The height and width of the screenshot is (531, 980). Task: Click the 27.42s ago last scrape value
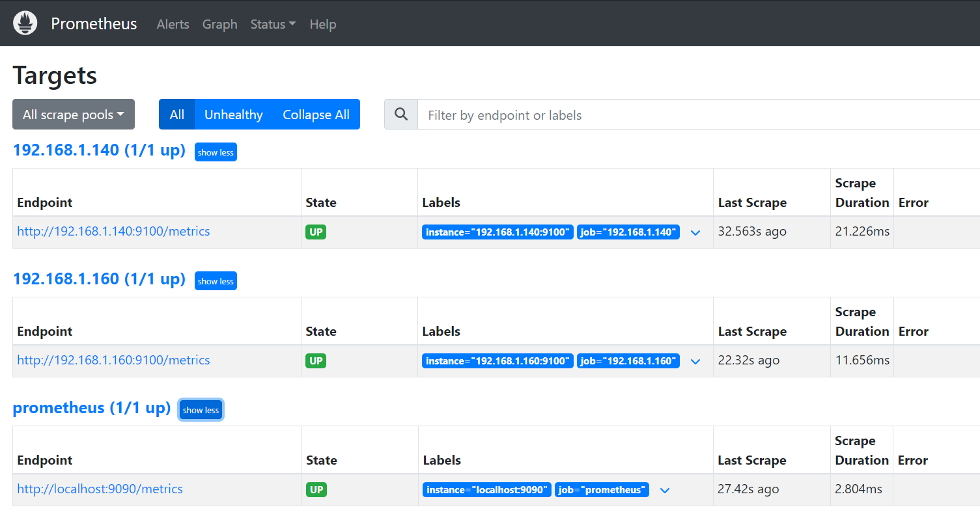pos(748,489)
